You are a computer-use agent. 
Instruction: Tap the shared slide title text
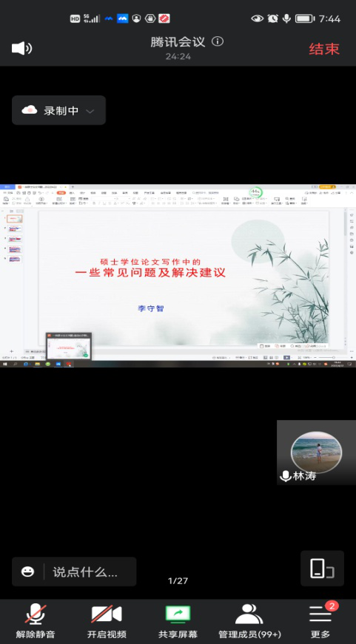point(150,268)
